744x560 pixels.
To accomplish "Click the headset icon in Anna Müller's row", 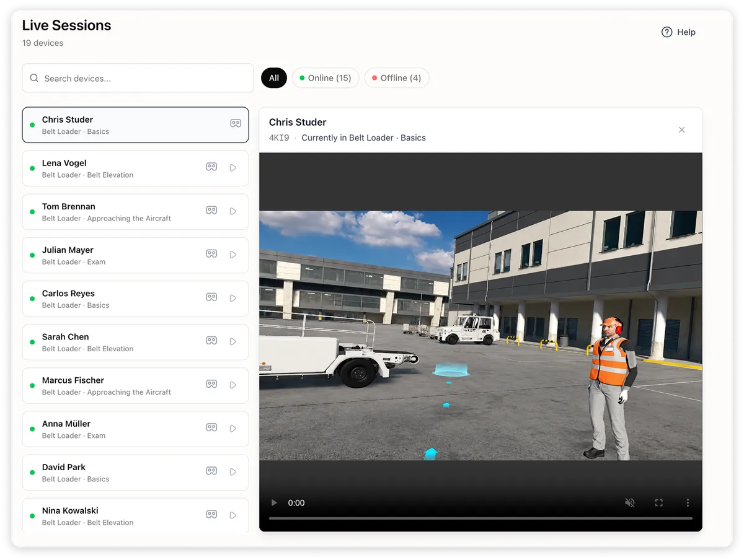I will [x=211, y=427].
